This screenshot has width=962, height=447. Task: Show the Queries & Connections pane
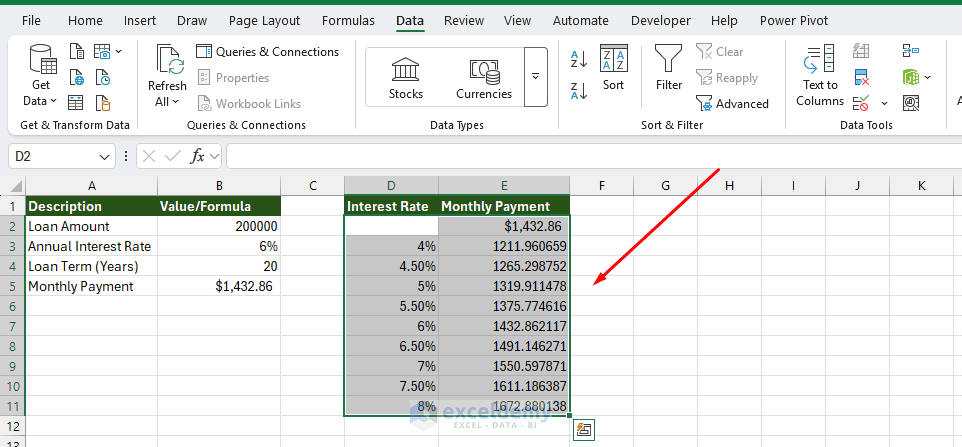click(x=267, y=52)
